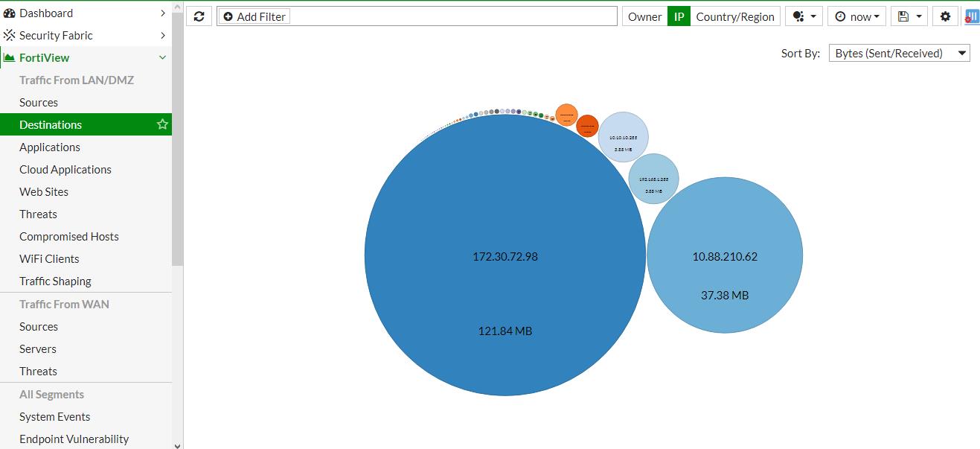The image size is (980, 449).
Task: Click the light orange bubble
Action: click(x=566, y=115)
